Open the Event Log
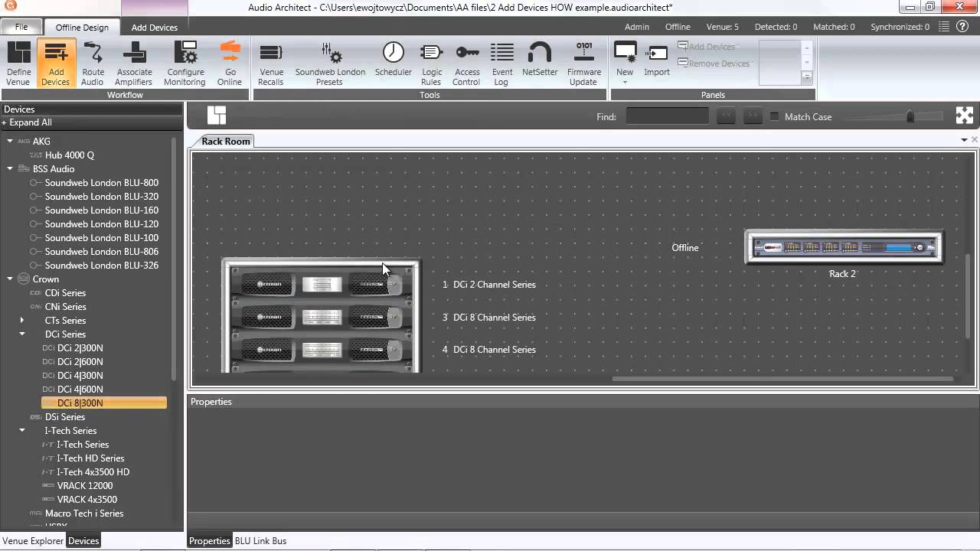This screenshot has width=980, height=551. (502, 63)
